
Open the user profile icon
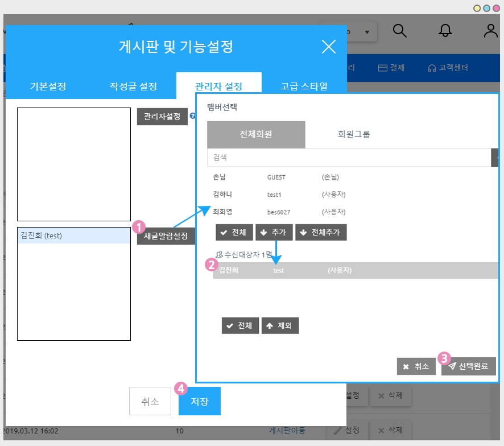[490, 31]
